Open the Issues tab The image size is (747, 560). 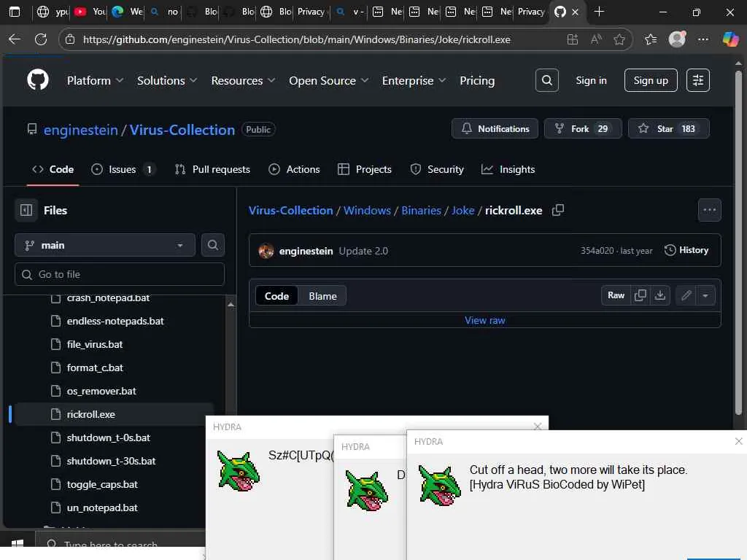[123, 169]
